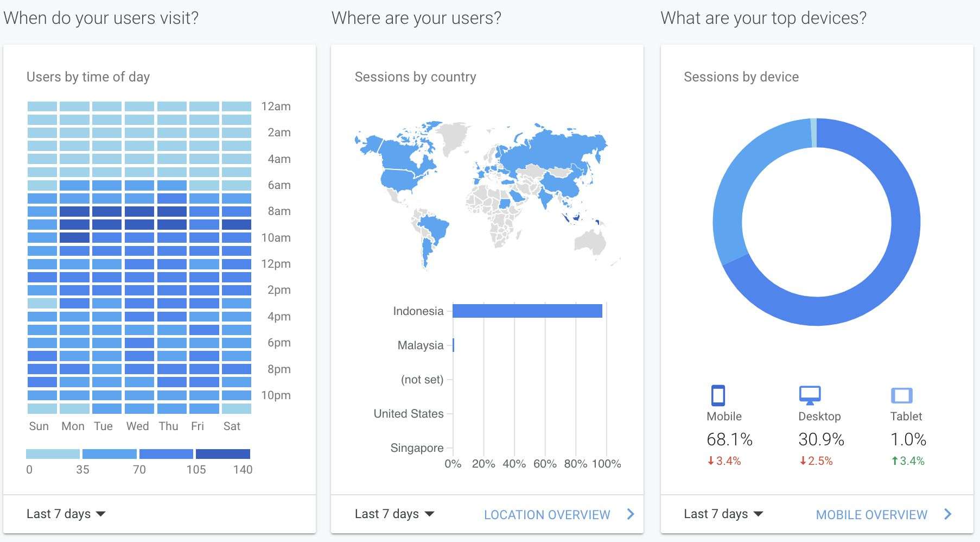Click the 'Desktop' device label
This screenshot has width=980, height=542.
pos(819,417)
